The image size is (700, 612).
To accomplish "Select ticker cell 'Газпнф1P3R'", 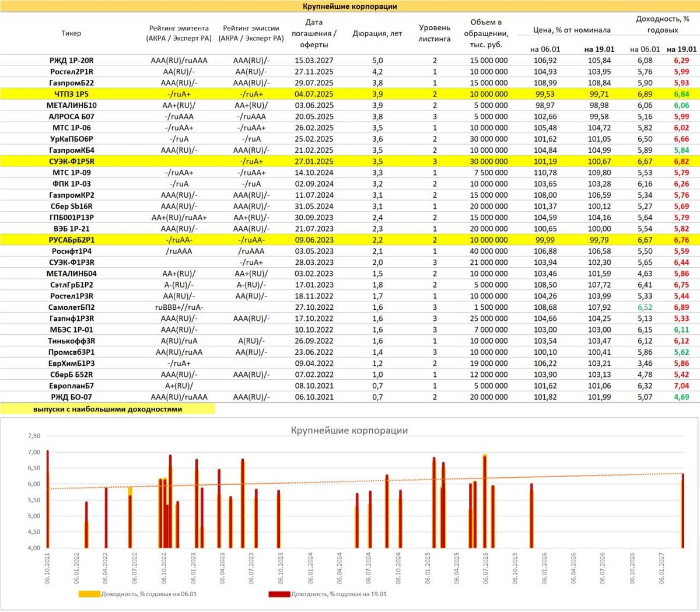I will (71, 318).
